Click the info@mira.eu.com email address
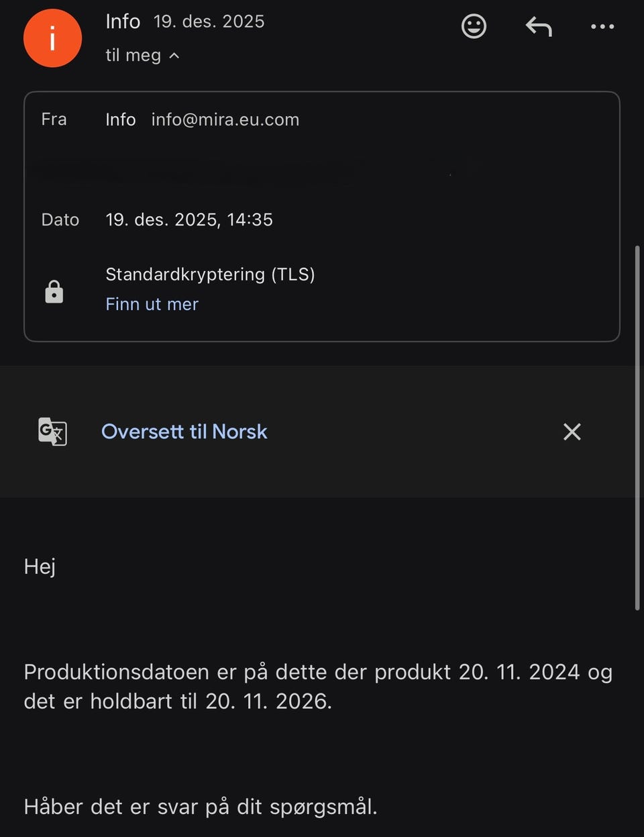This screenshot has height=837, width=644. click(225, 119)
